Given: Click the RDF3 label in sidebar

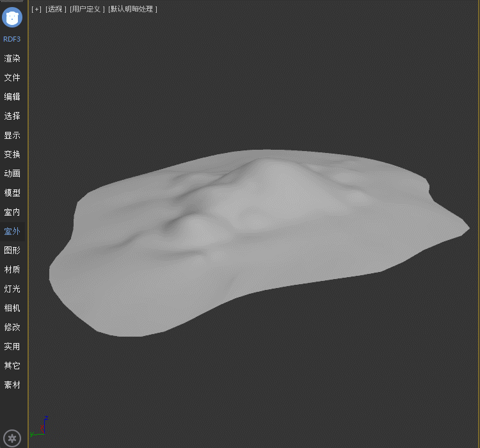Looking at the screenshot, I should [12, 39].
